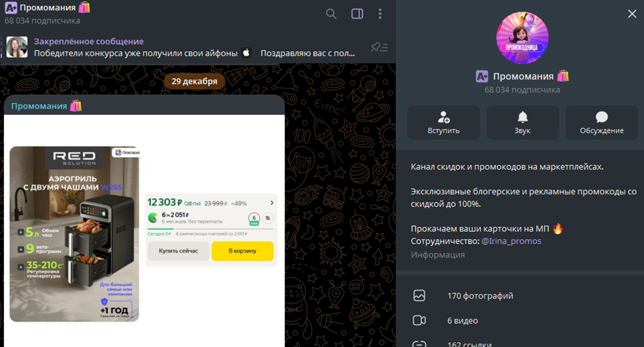Open the Обсуждение tab

coord(601,122)
